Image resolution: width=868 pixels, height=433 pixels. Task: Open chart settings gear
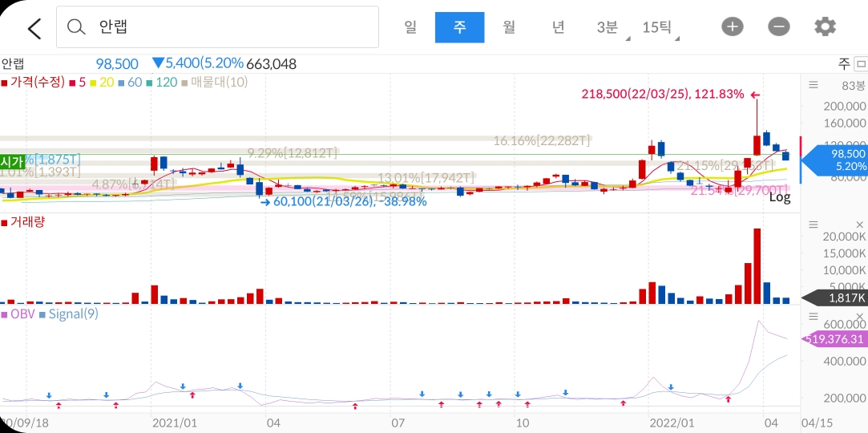tap(825, 26)
